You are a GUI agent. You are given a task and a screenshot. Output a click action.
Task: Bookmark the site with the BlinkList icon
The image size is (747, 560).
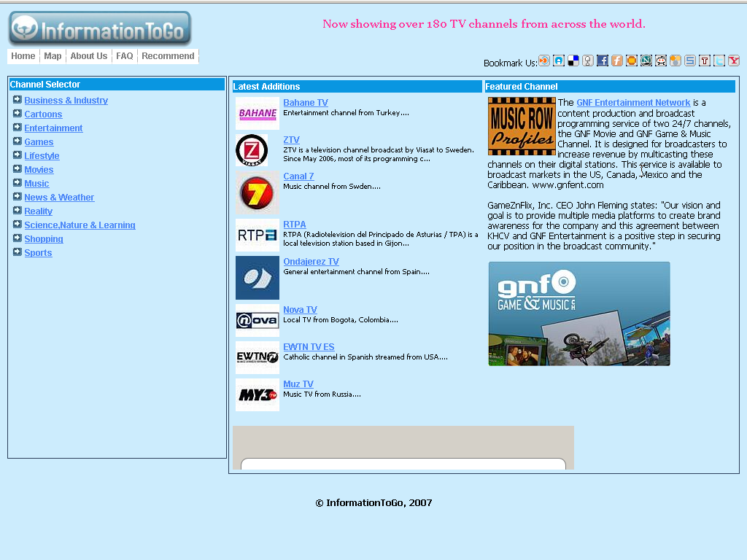[x=544, y=61]
